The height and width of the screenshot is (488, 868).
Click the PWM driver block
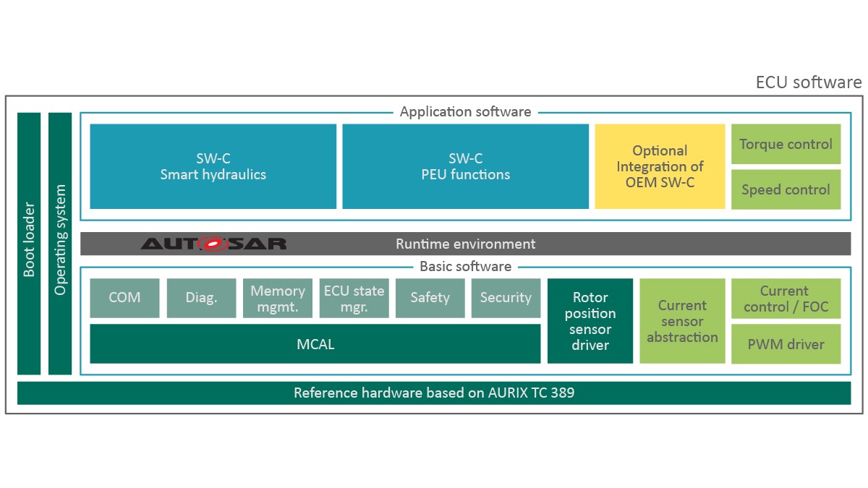point(786,343)
